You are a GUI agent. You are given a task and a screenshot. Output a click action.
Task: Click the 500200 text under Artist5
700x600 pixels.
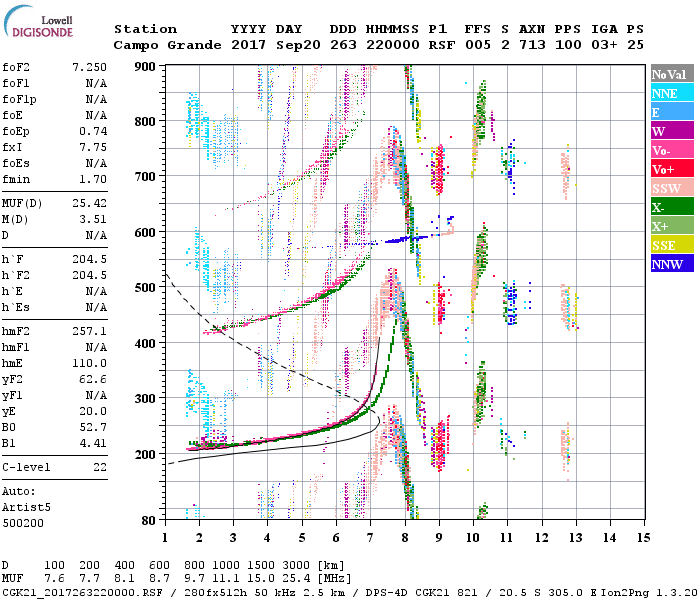(x=23, y=523)
